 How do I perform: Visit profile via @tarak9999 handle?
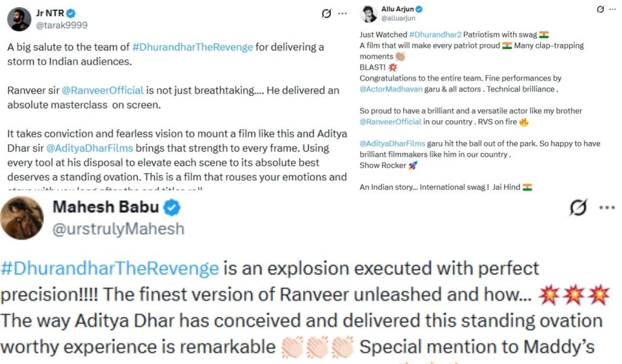point(62,25)
